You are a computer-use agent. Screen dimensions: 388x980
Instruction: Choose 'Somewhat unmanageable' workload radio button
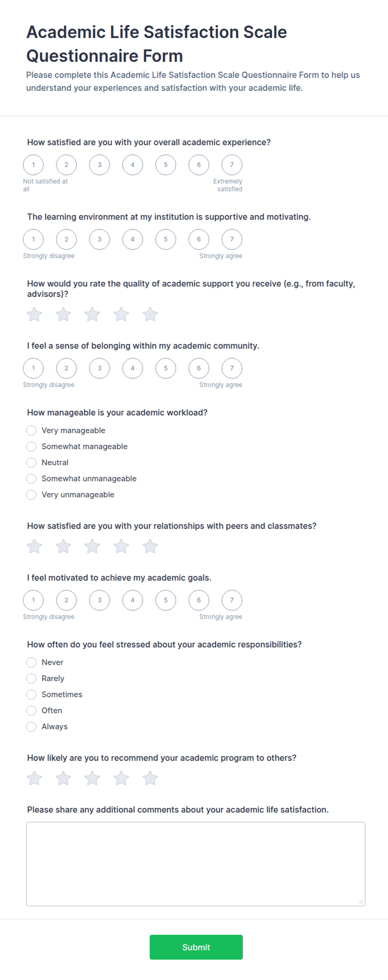pos(31,479)
